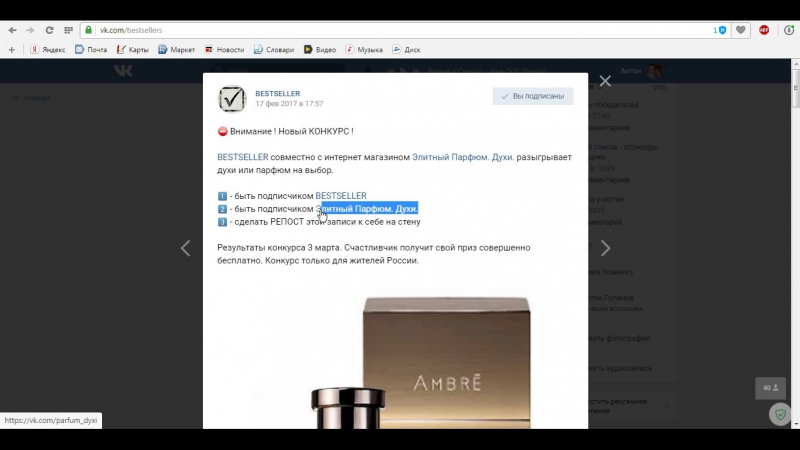The height and width of the screenshot is (450, 800).
Task: Open highlighted Элитный Парфюм. Духи. link in condition 2
Action: pos(367,209)
